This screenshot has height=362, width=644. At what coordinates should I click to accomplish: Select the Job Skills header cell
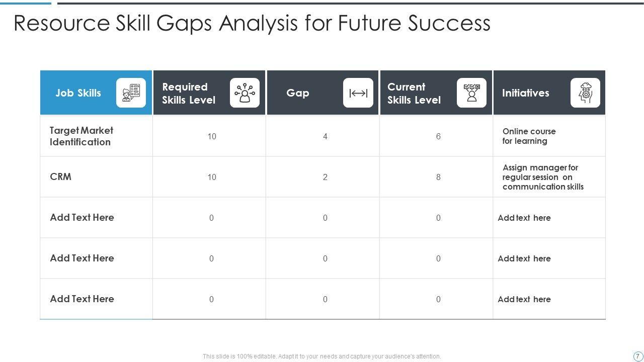click(78, 93)
